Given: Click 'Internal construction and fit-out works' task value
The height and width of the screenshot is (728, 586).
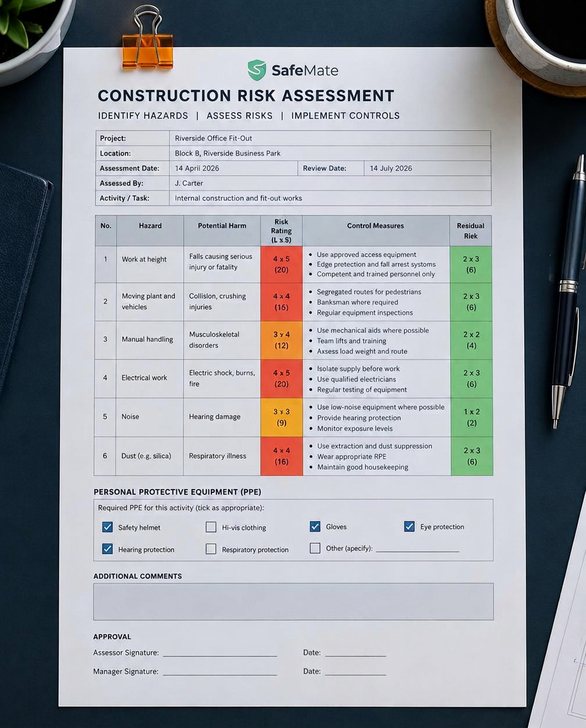Looking at the screenshot, I should [238, 198].
